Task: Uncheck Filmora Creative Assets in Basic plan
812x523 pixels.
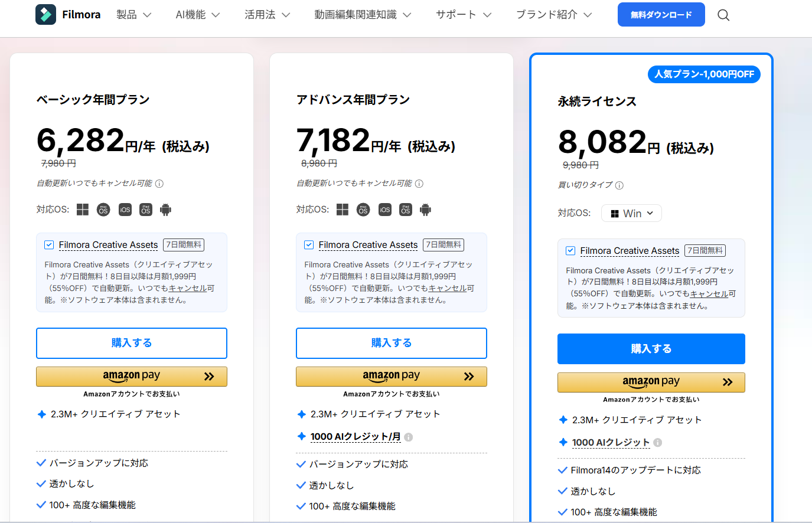Action: coord(49,245)
